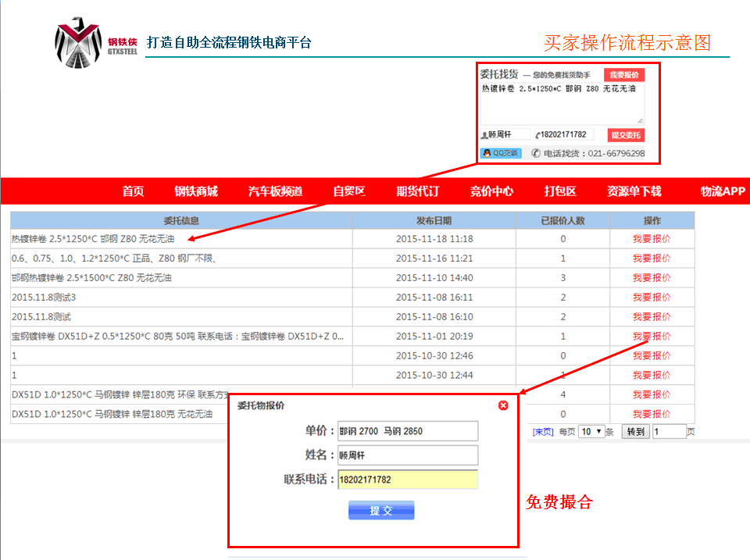Open 资源单下载 from the navigation bar
Viewport: 750px width, 560px height.
pyautogui.click(x=634, y=191)
